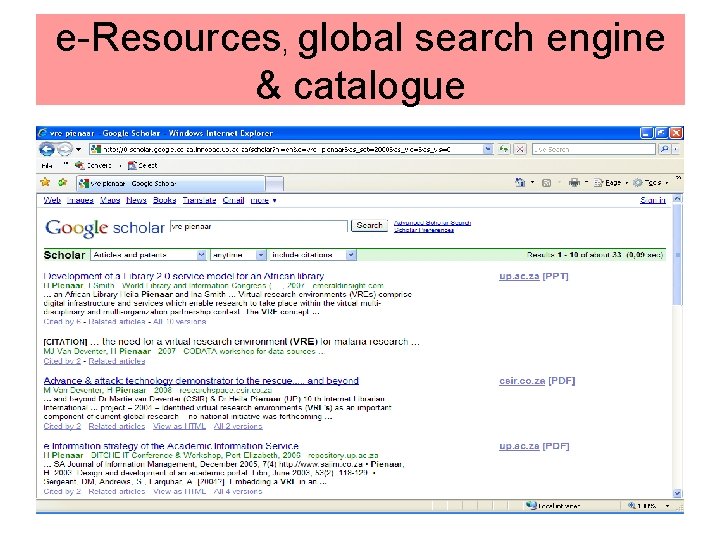Viewport: 720px width, 540px height.
Task: Stop loading with the red X icon
Action: point(520,149)
